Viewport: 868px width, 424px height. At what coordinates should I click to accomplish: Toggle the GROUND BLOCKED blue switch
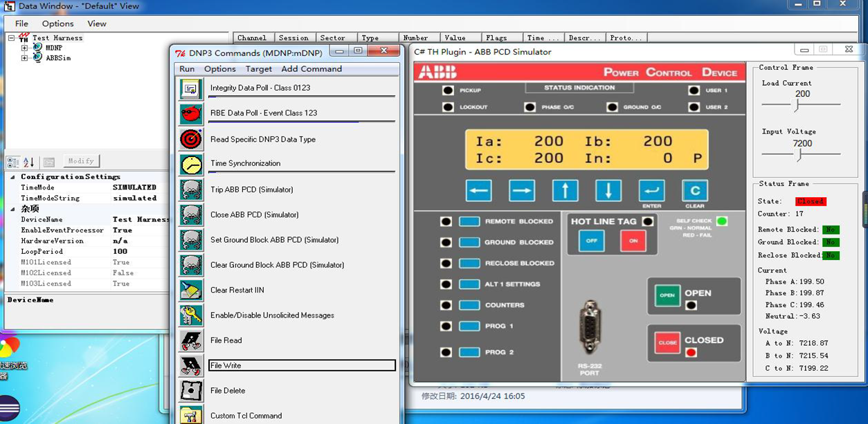[469, 243]
